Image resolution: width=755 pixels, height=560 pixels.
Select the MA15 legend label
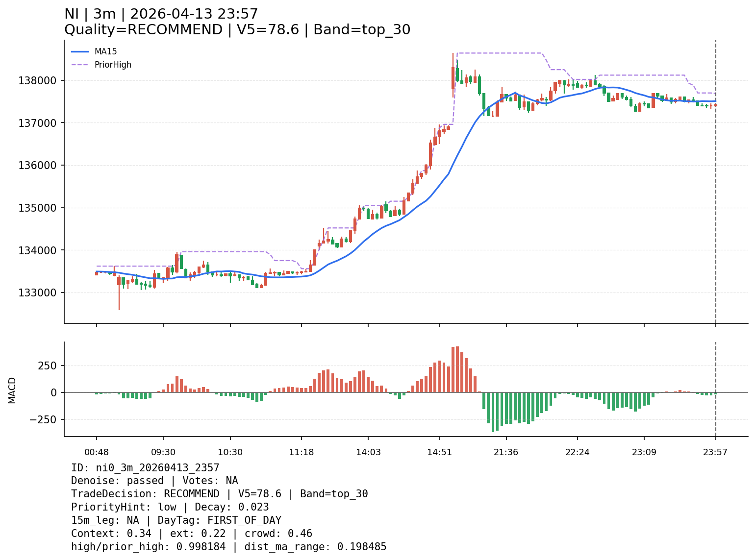pyautogui.click(x=105, y=51)
